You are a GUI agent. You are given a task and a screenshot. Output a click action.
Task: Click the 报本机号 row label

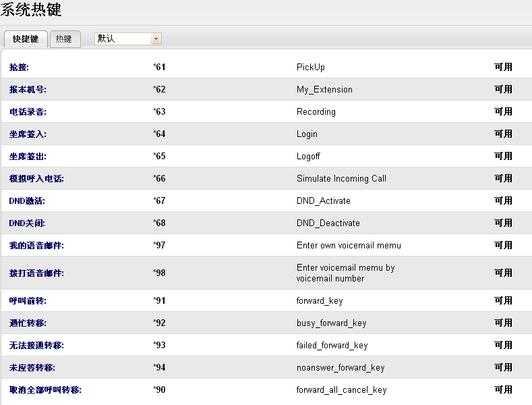point(28,90)
